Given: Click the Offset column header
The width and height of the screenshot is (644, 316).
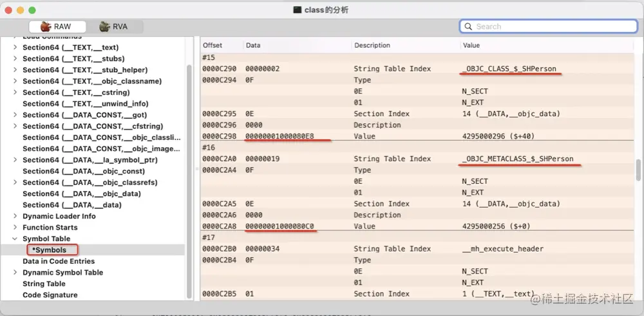Looking at the screenshot, I should tap(213, 45).
